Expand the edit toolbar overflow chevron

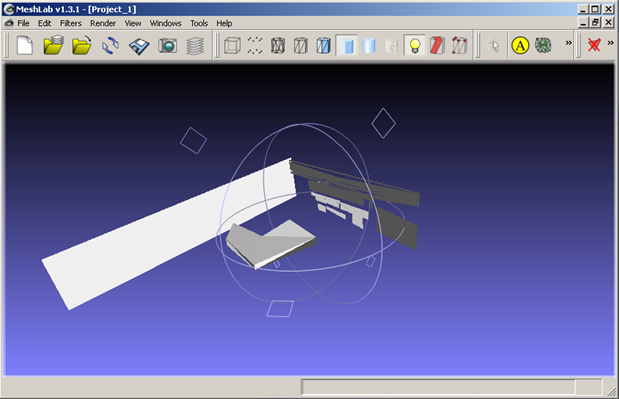coord(568,43)
